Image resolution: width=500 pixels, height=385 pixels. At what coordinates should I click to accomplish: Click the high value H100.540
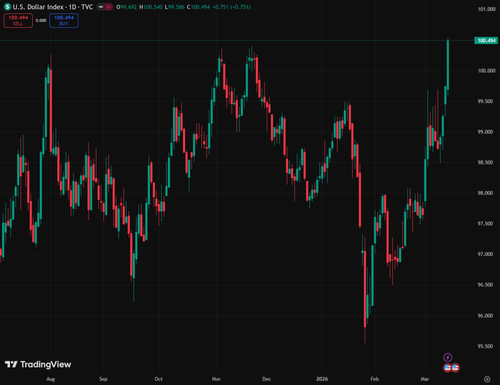point(151,7)
